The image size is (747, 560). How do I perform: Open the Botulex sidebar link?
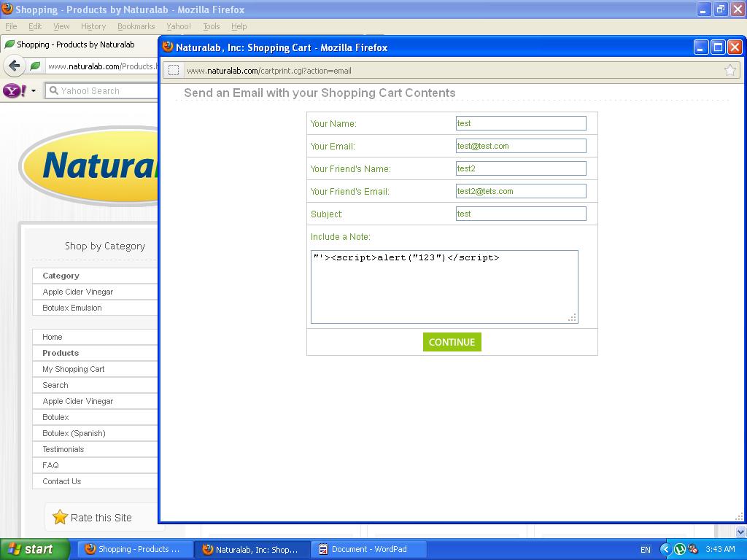(x=55, y=417)
